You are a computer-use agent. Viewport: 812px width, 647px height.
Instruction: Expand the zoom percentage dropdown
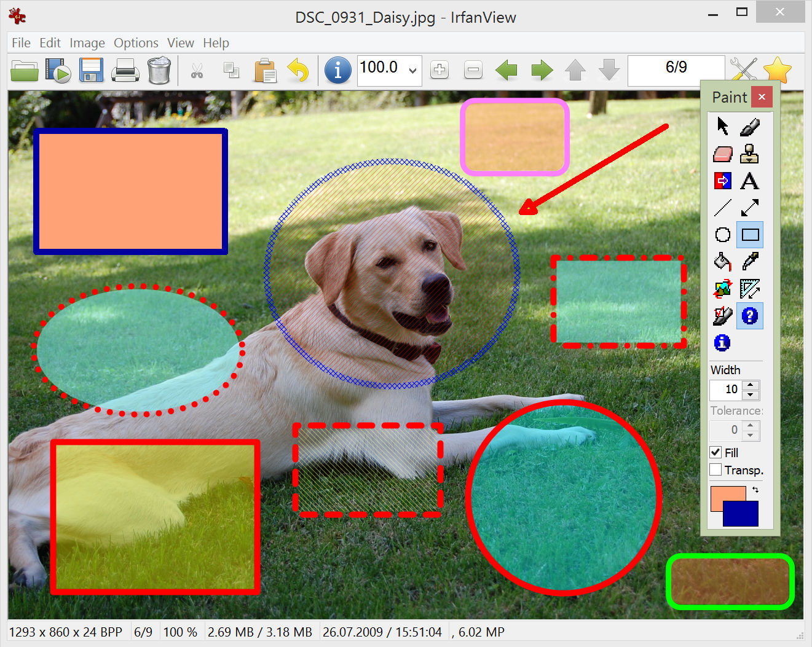click(x=413, y=70)
